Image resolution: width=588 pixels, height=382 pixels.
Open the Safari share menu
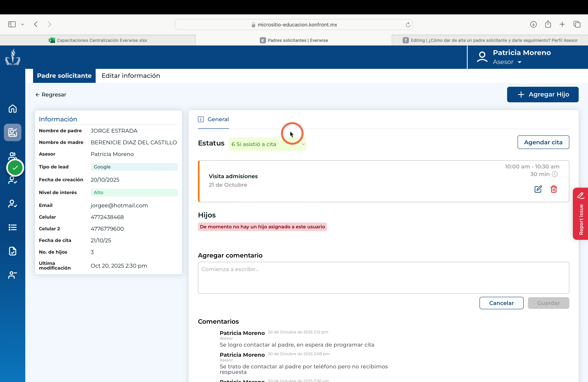[548, 24]
